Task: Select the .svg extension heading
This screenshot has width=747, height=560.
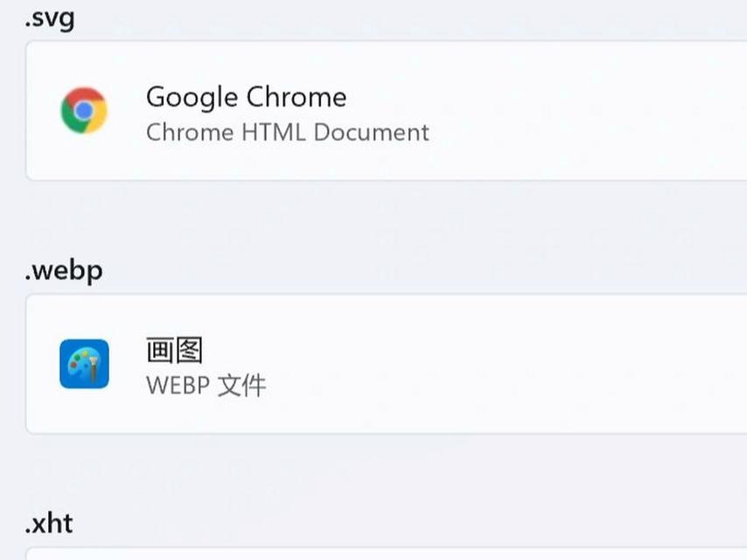Action: pyautogui.click(x=50, y=18)
